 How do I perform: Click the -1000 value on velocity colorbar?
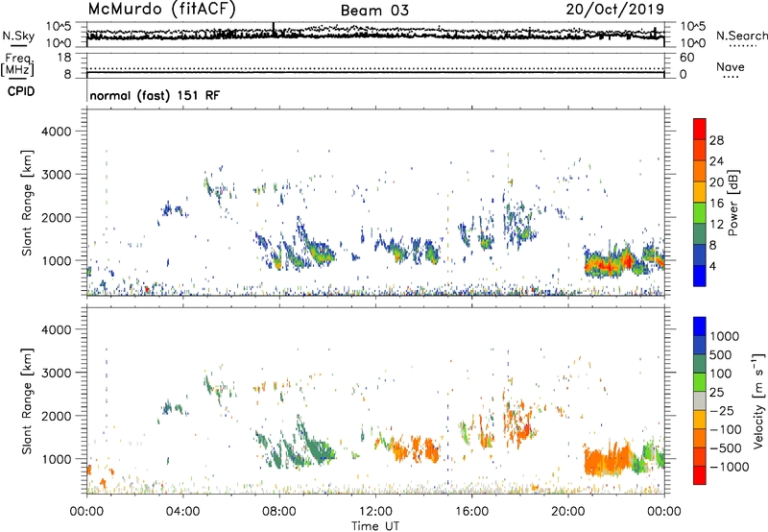tap(730, 467)
